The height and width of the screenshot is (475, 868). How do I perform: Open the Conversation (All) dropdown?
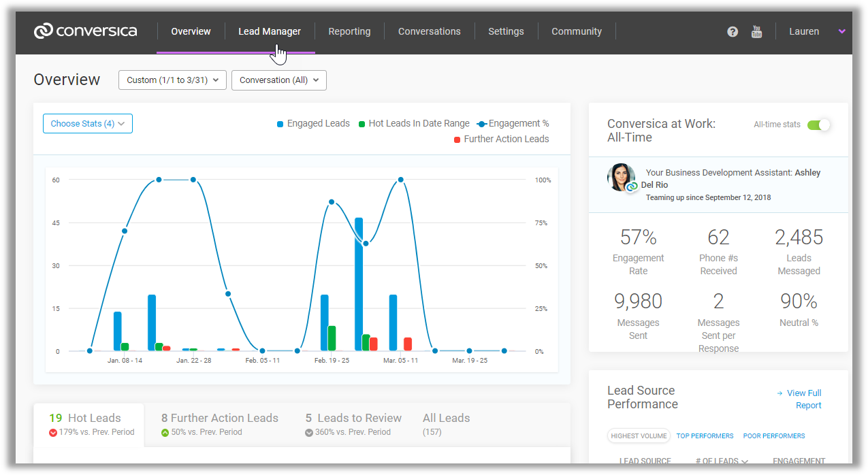tap(279, 80)
